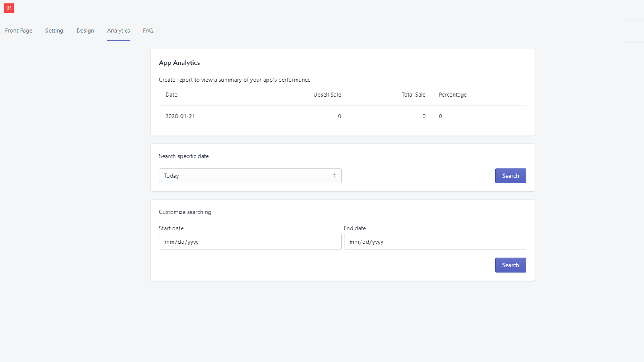Select the Analytics tab
Viewport: 644px width, 362px height.
tap(118, 30)
